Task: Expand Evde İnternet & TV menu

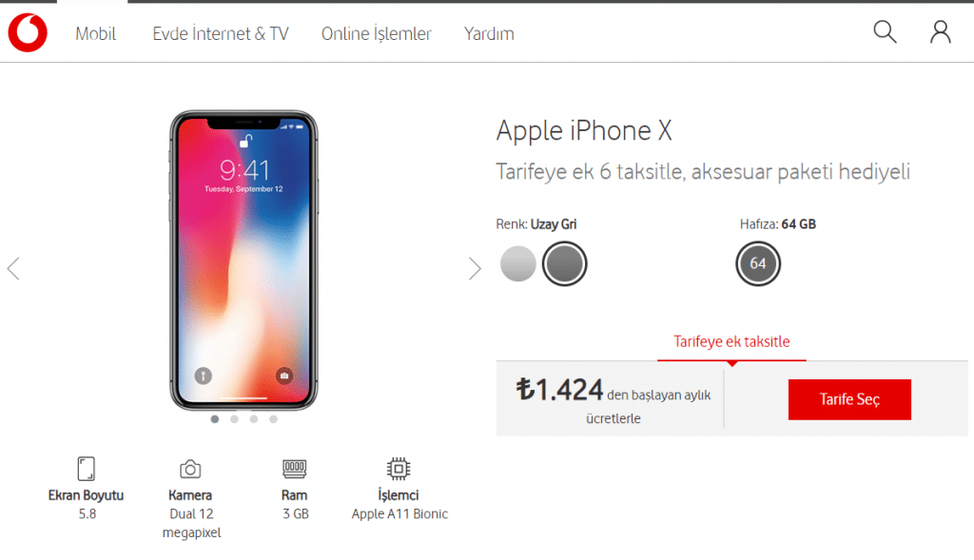Action: click(221, 33)
